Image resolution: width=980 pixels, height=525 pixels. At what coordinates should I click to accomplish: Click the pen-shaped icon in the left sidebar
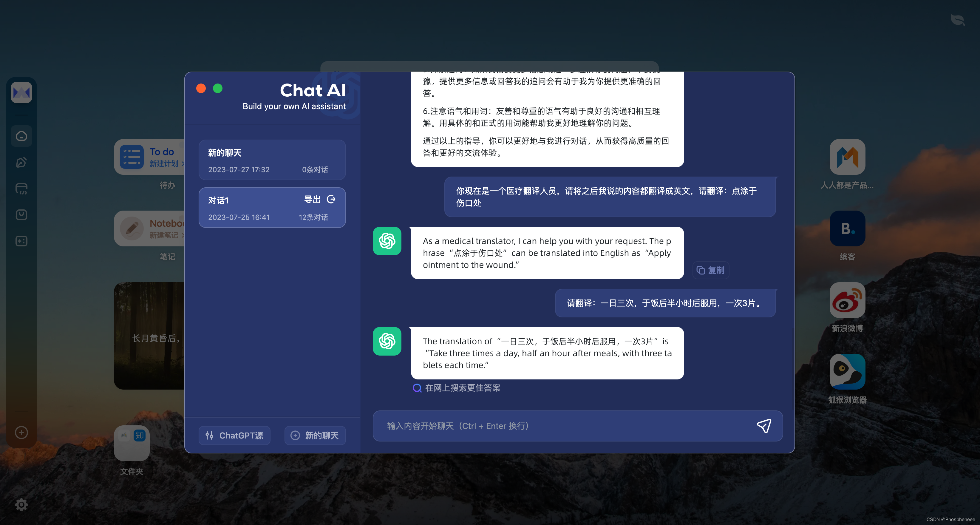(21, 163)
